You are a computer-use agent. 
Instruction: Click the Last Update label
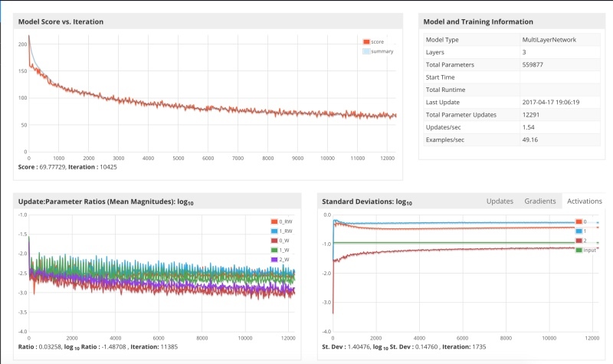(x=443, y=102)
